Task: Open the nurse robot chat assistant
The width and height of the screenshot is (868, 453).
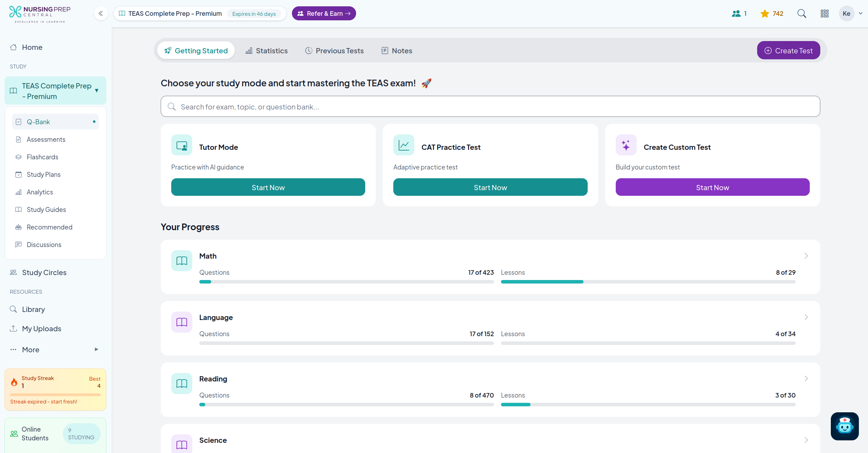Action: 844,426
